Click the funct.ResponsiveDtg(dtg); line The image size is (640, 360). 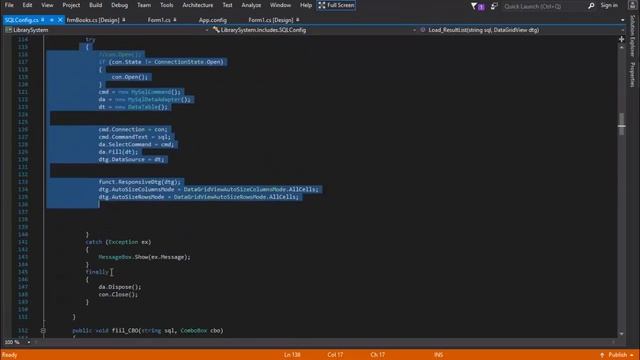(x=139, y=182)
